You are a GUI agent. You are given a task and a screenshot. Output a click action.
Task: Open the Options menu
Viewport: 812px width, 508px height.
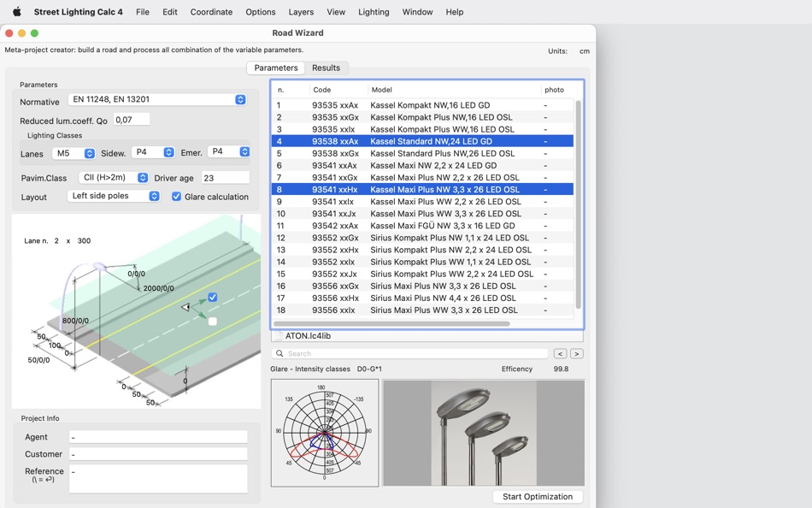click(x=261, y=12)
